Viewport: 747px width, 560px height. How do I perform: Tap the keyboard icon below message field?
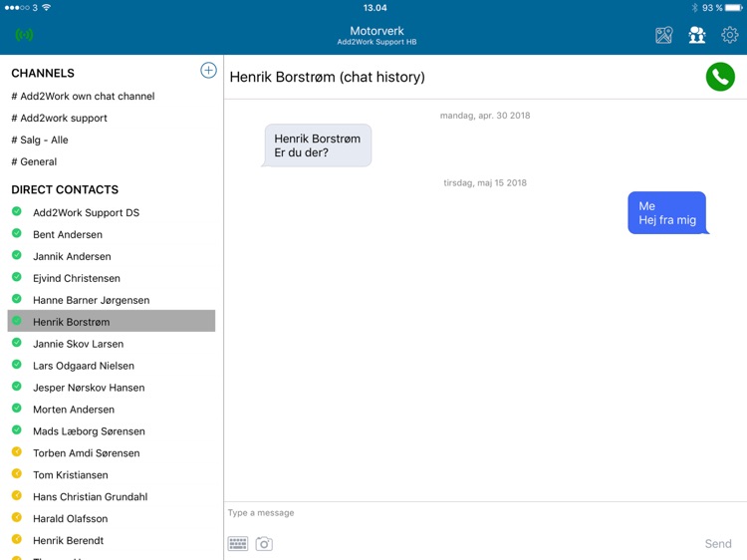click(x=238, y=544)
